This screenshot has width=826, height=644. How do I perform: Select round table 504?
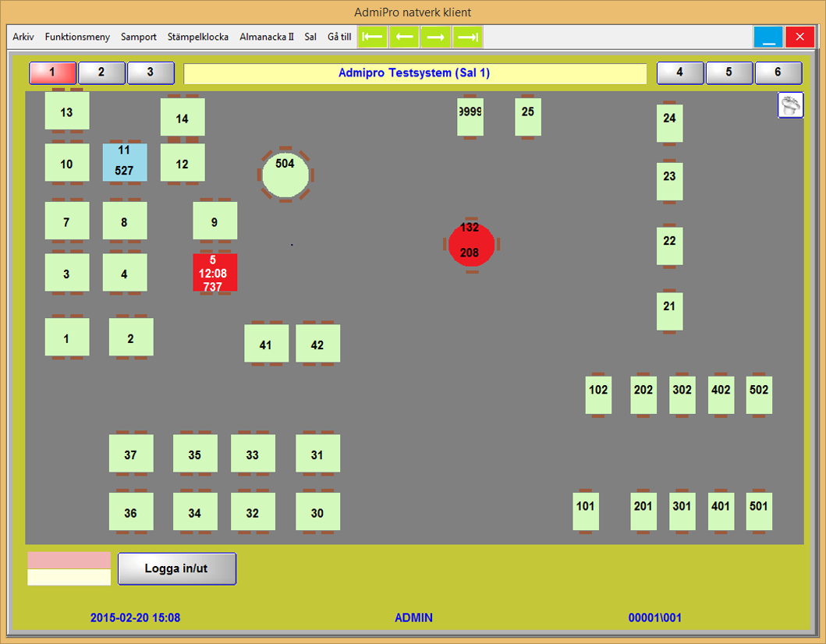(285, 175)
